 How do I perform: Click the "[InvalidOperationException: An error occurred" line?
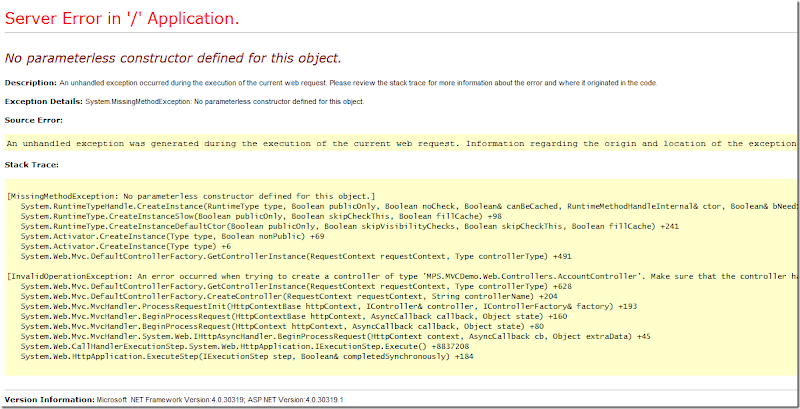(402, 276)
